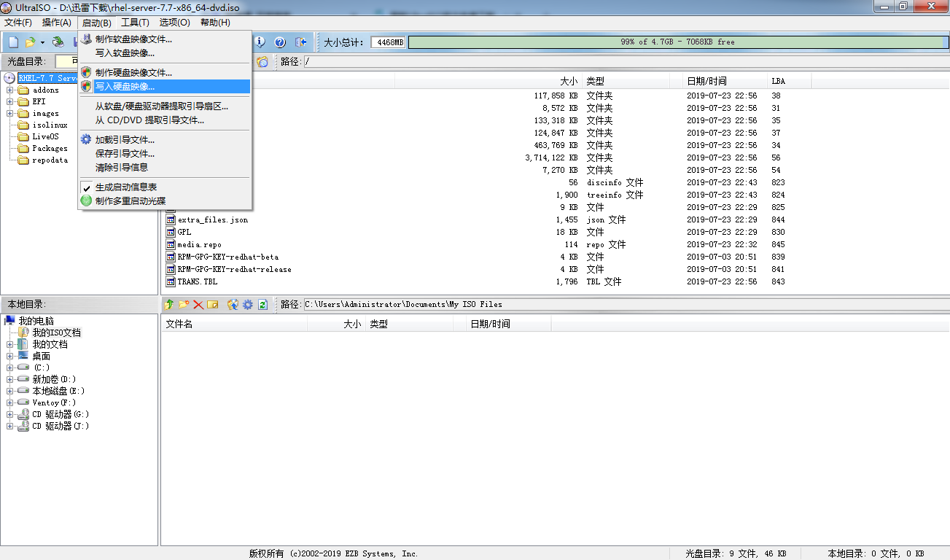Open the 工具(T) menu

135,23
